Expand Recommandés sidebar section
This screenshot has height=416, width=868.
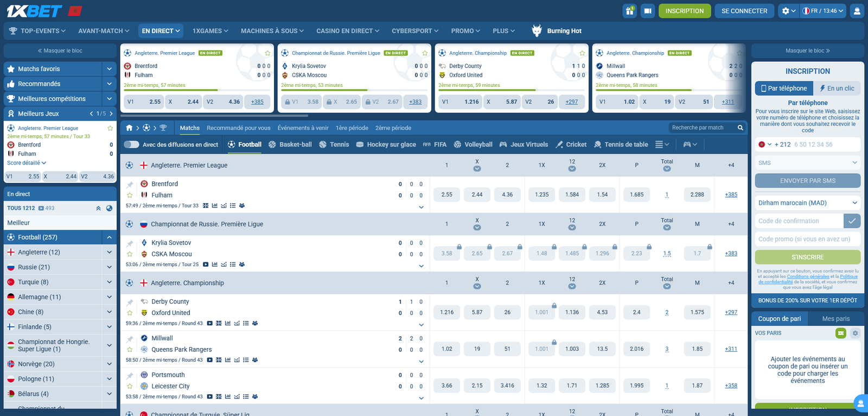109,84
